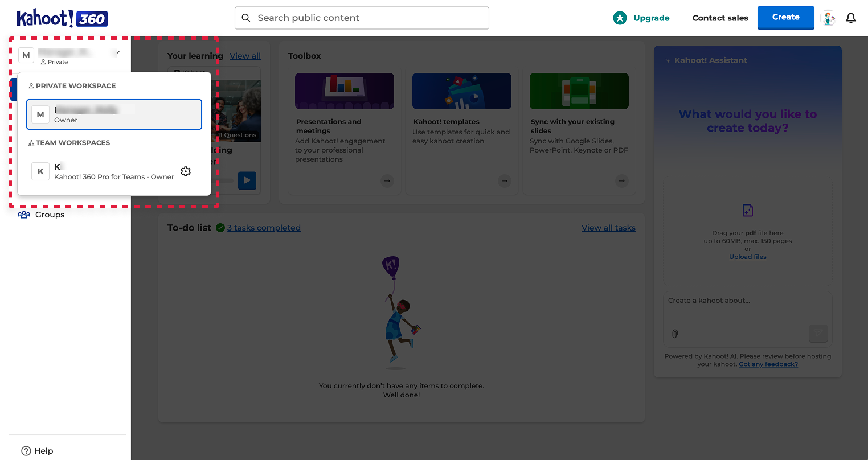The width and height of the screenshot is (868, 460).
Task: Open View all in Your learning
Action: pyautogui.click(x=245, y=56)
